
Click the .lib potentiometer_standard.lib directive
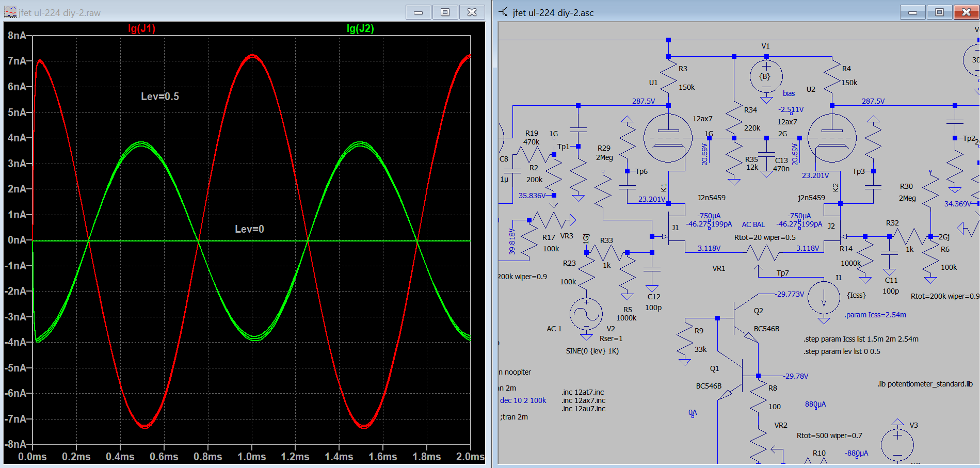[x=925, y=384]
